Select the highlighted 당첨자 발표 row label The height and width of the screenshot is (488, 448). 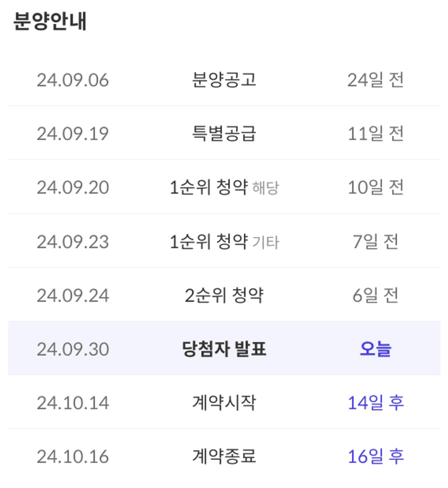[224, 349]
